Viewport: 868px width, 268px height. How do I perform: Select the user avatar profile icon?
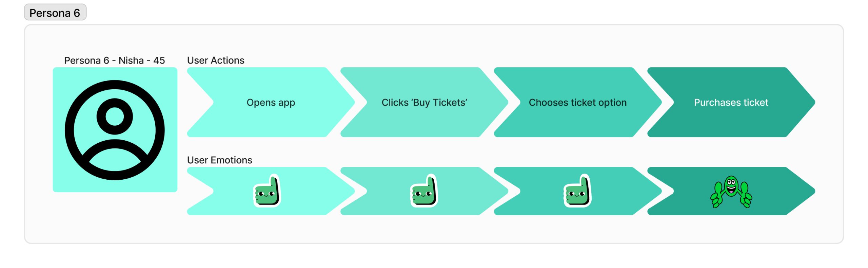click(x=115, y=130)
